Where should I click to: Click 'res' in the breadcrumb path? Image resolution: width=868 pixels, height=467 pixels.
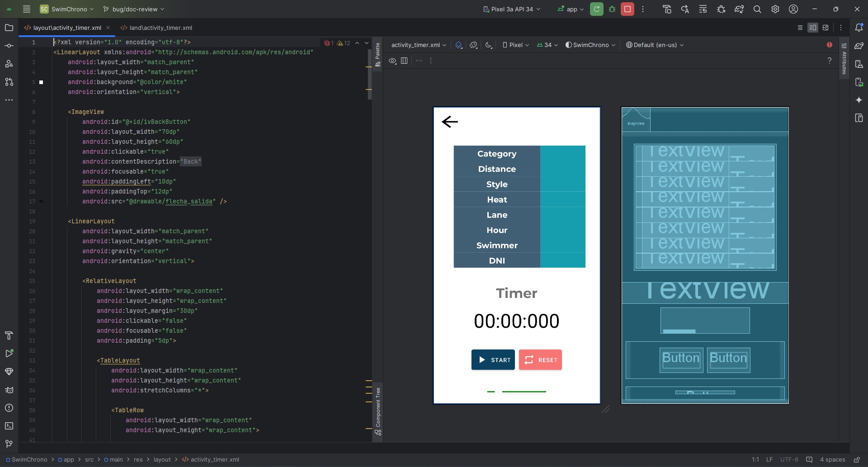[x=138, y=459]
